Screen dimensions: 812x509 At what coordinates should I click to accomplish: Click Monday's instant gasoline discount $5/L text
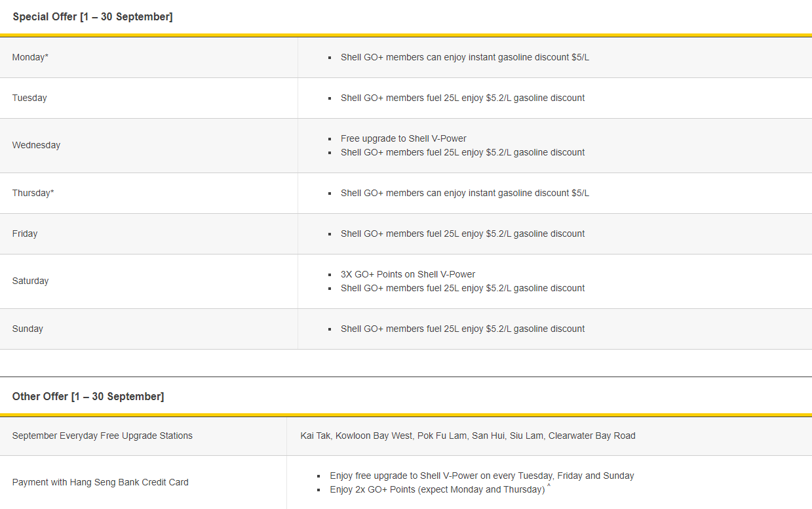point(464,58)
